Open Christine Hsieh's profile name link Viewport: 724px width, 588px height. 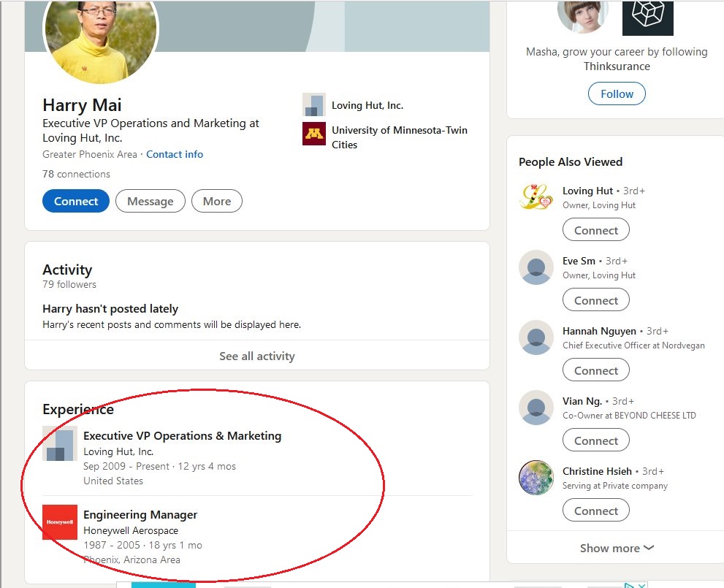[597, 471]
